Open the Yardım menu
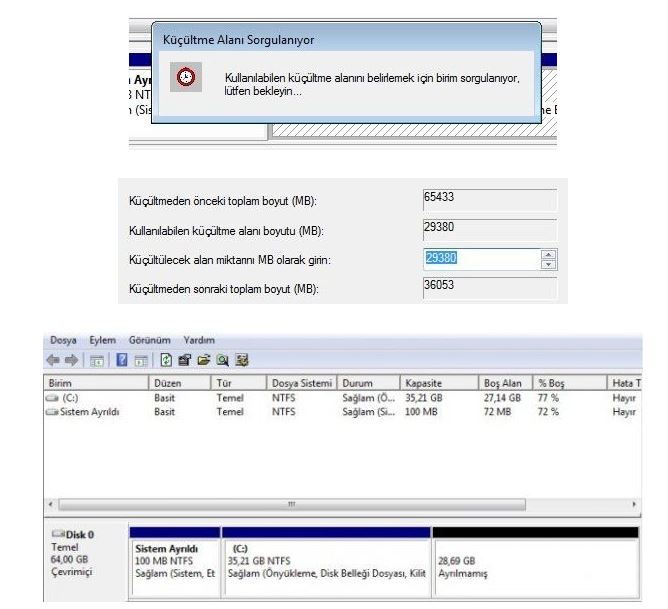Viewport: 668px width, 609px height. pos(199,341)
